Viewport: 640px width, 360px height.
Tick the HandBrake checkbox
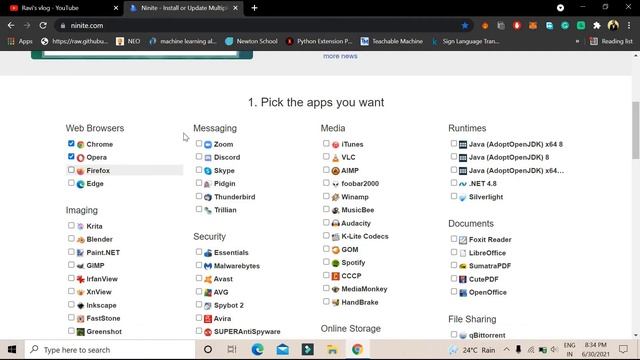(x=326, y=301)
